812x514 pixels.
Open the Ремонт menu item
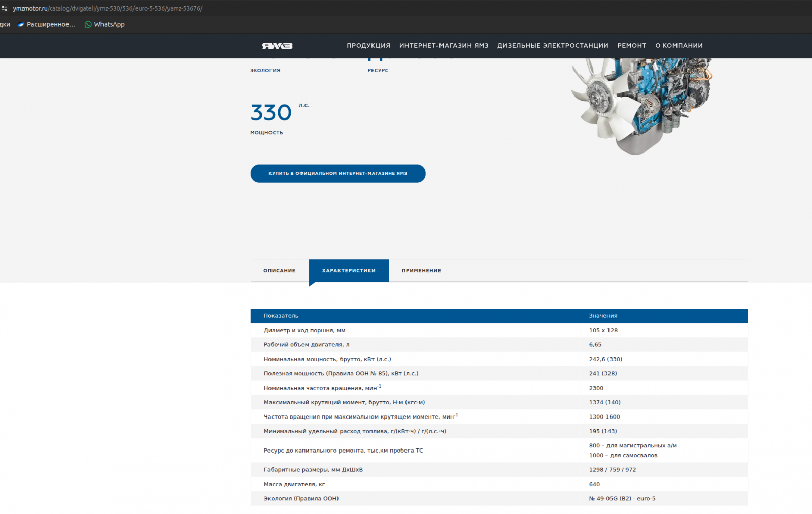tap(631, 46)
